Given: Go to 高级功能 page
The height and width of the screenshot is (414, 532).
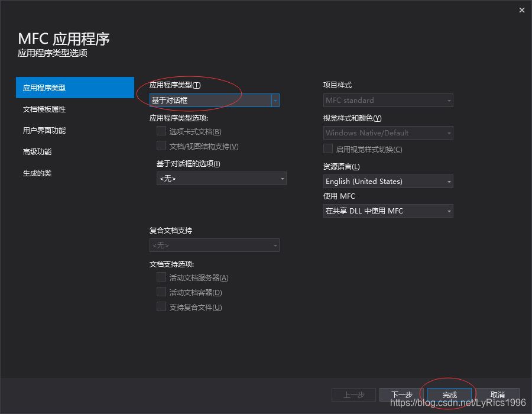Looking at the screenshot, I should click(x=37, y=151).
